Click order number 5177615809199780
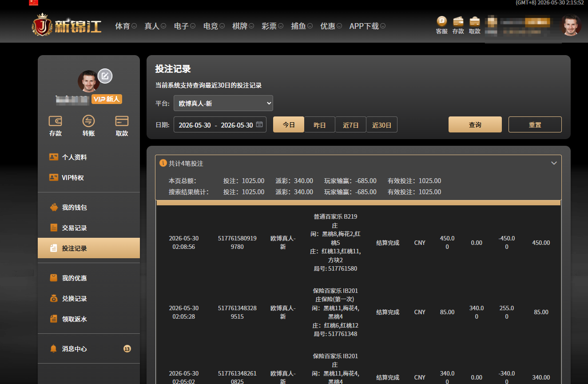588x384 pixels. click(237, 243)
